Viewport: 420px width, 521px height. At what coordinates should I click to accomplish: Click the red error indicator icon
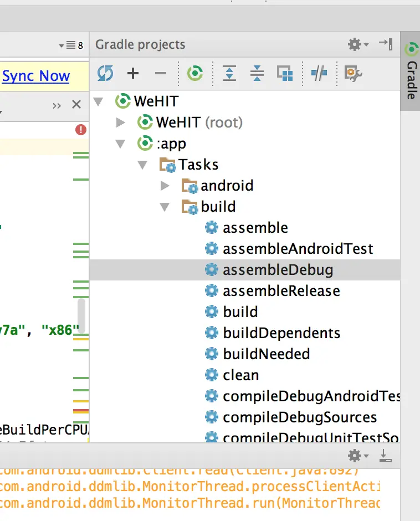[x=81, y=129]
